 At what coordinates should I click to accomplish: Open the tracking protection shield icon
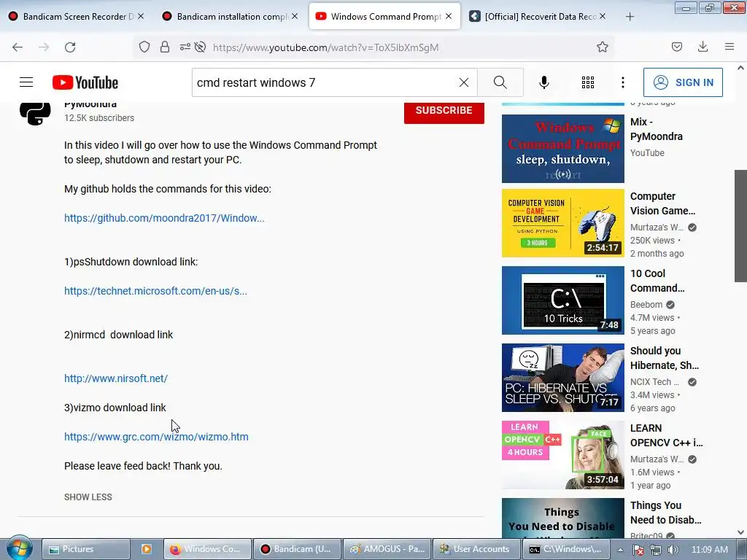click(x=144, y=47)
